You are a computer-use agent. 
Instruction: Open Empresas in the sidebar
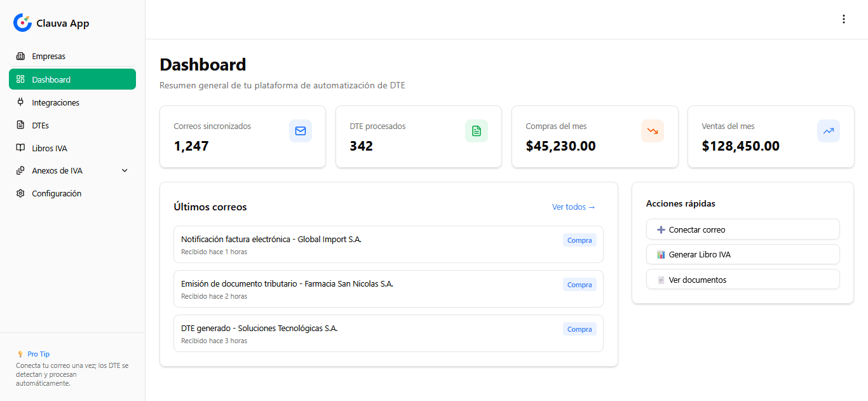tap(48, 57)
